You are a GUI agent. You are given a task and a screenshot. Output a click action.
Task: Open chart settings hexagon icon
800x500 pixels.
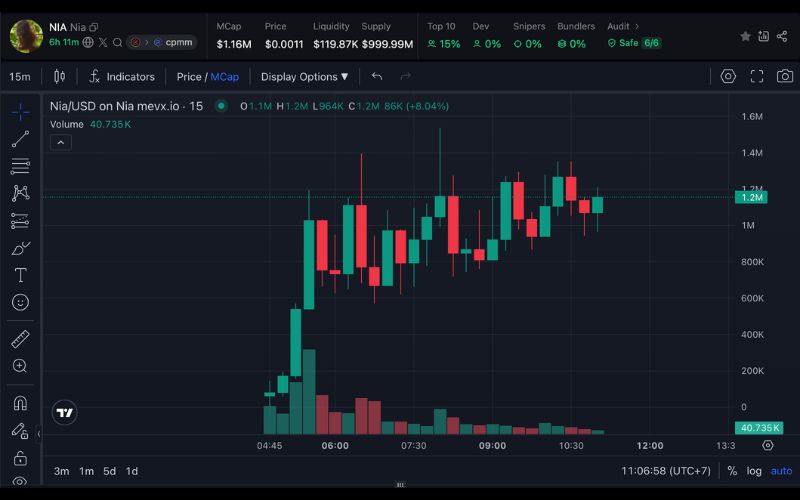point(728,77)
